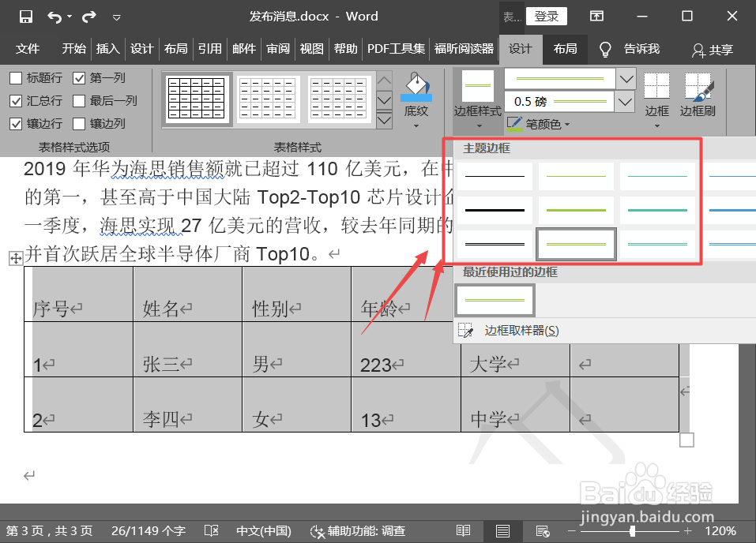
Task: Open the proofing check icon in status bar
Action: pyautogui.click(x=211, y=531)
